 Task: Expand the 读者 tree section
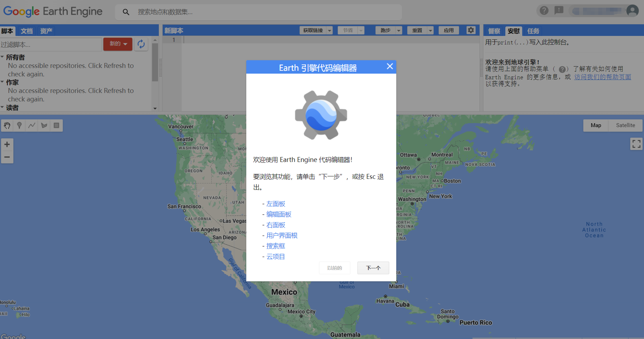(2, 108)
